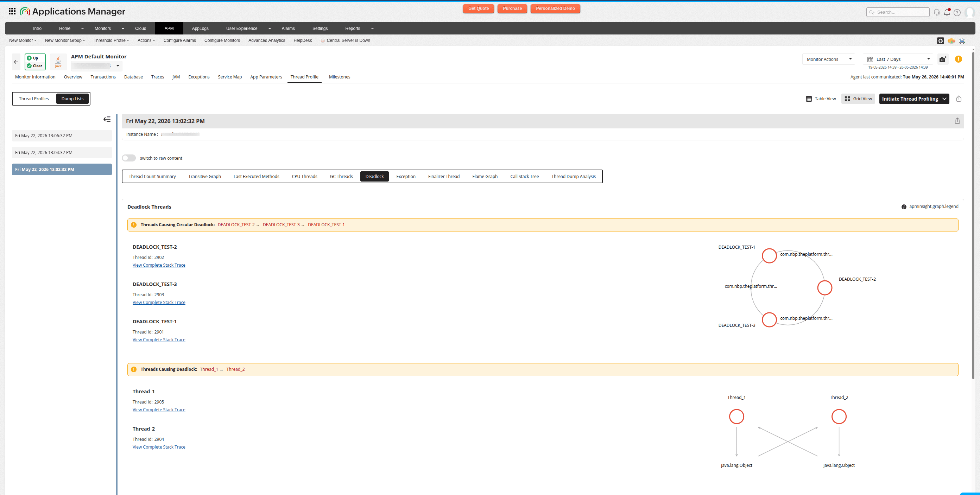The height and width of the screenshot is (495, 980).
Task: Click the Thread_1 graph node circle
Action: (736, 416)
